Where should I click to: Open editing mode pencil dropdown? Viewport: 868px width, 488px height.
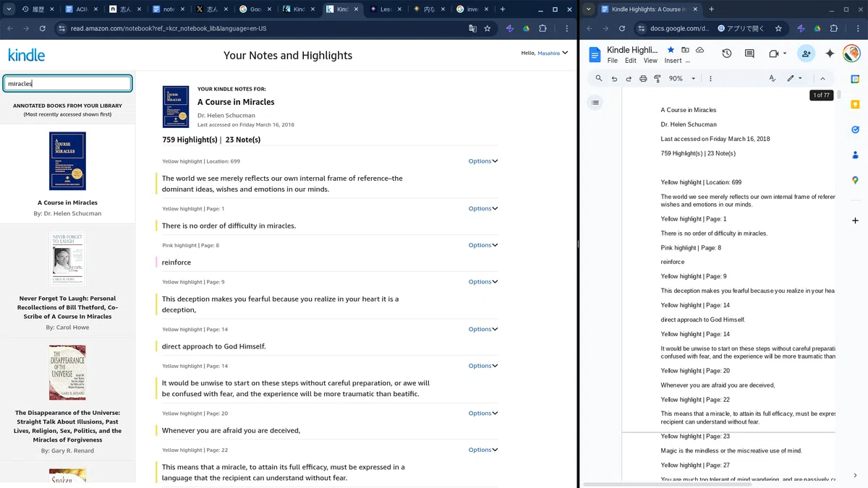(794, 78)
